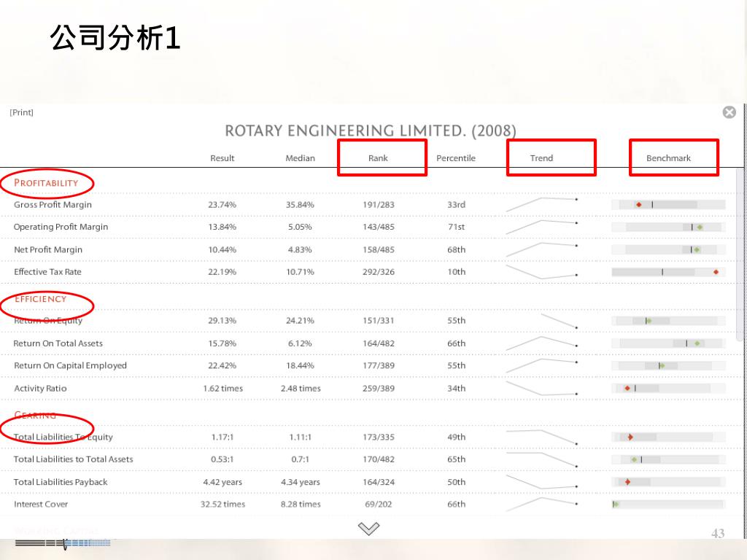Viewport: 747px width, 560px height.
Task: Select the Operating Profit Margin row label
Action: point(61,227)
